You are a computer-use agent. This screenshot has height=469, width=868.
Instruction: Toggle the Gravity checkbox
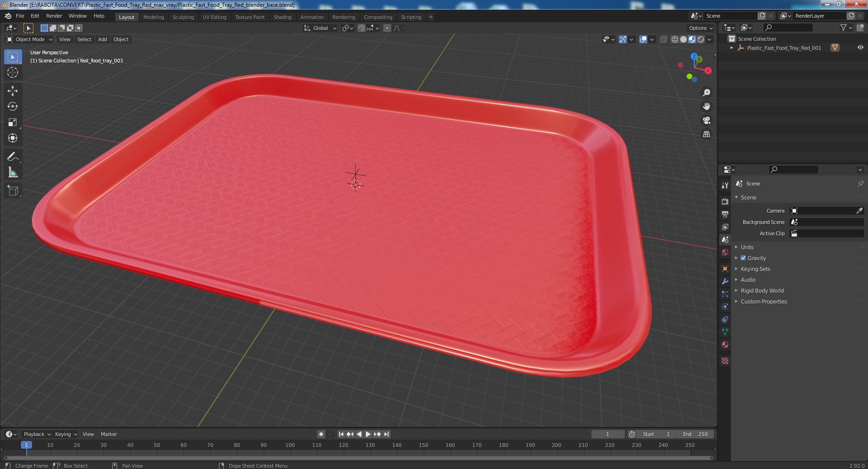[x=743, y=258]
